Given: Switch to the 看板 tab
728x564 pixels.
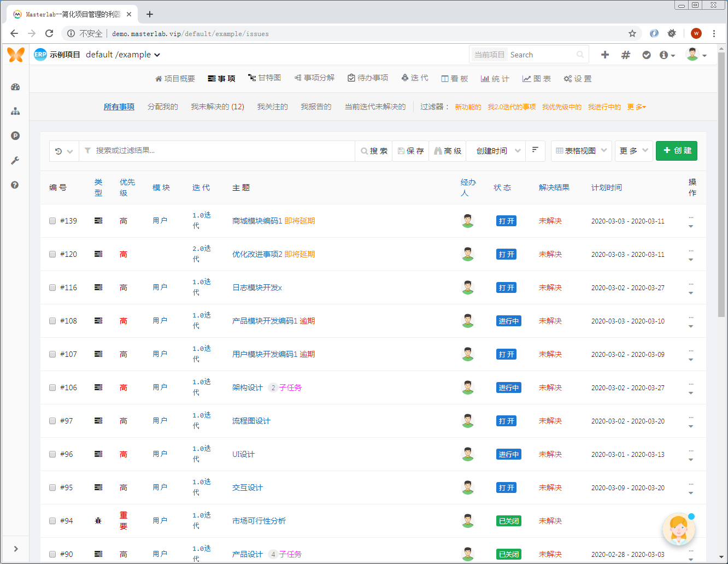Looking at the screenshot, I should [455, 79].
